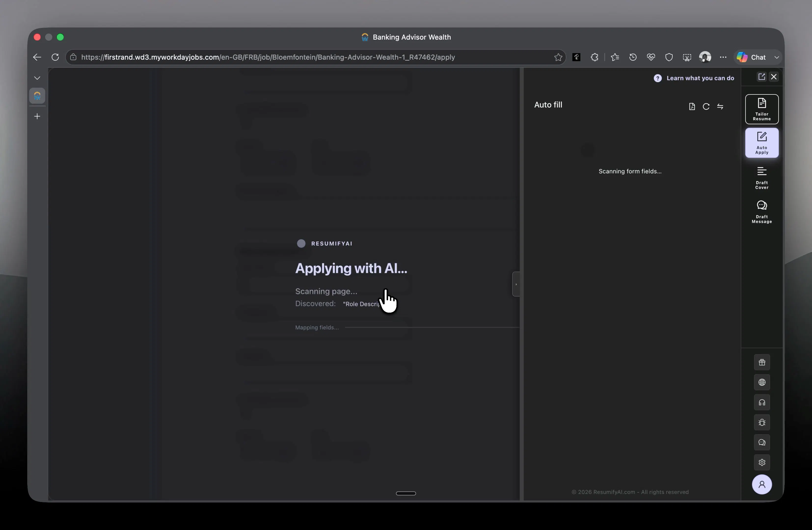Image resolution: width=812 pixels, height=530 pixels.
Task: Open the favorites list icon
Action: tap(615, 57)
